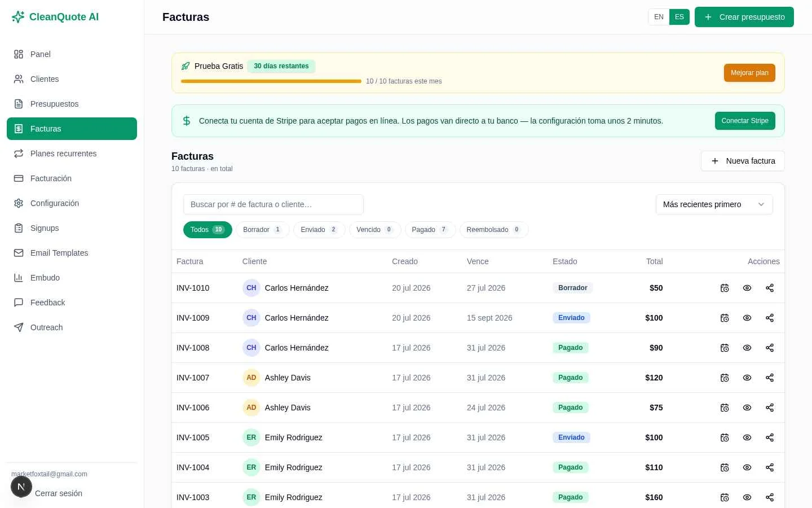This screenshot has height=508, width=812.
Task: Go to Clientes in sidebar
Action: 72,79
